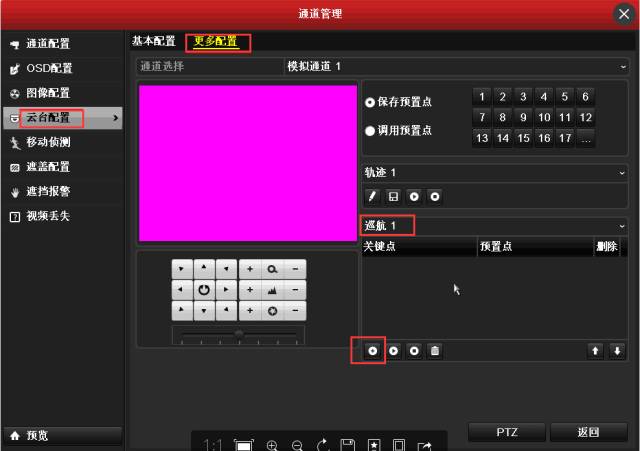
Task: Close the 通道管理 window
Action: [624, 14]
